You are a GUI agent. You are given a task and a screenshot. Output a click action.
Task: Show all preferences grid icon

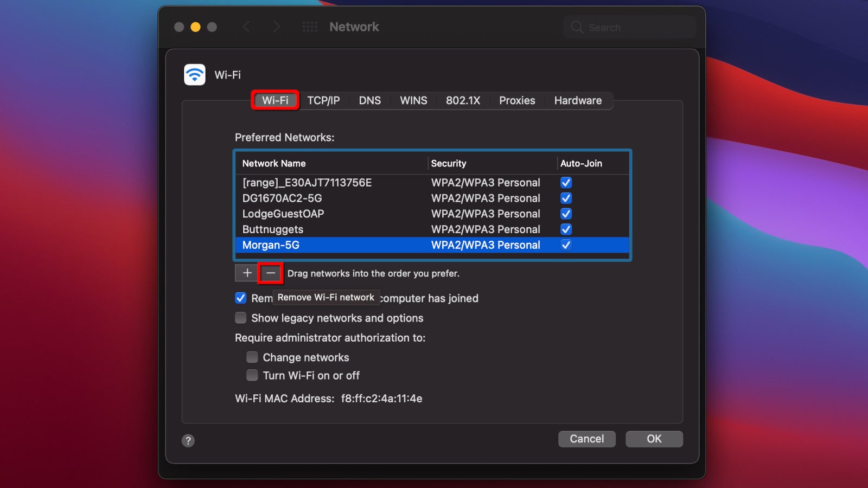310,27
